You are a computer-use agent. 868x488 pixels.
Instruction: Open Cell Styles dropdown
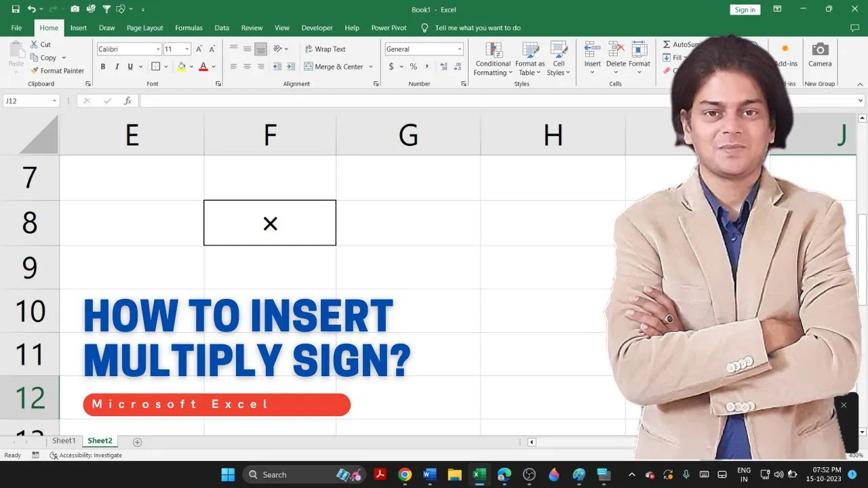[559, 59]
